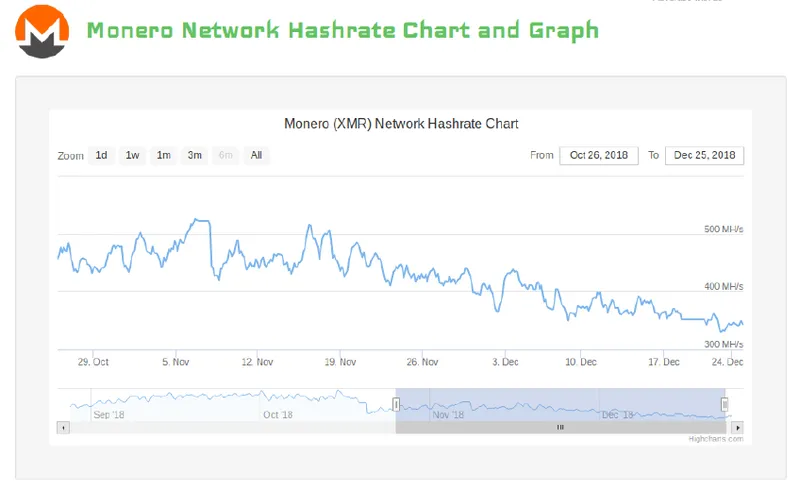800x491 pixels.
Task: Click the 12. Nov axis label
Action: click(257, 362)
